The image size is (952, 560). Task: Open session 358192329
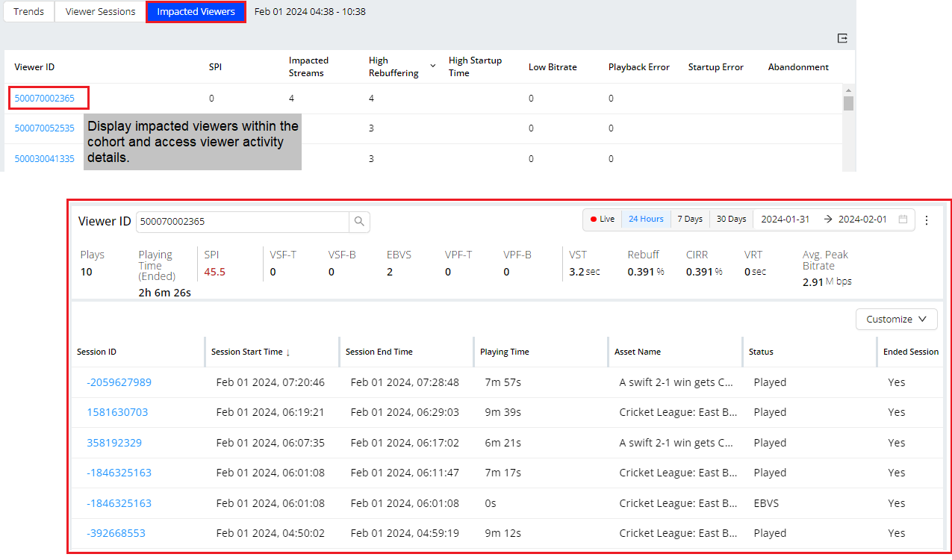(114, 443)
